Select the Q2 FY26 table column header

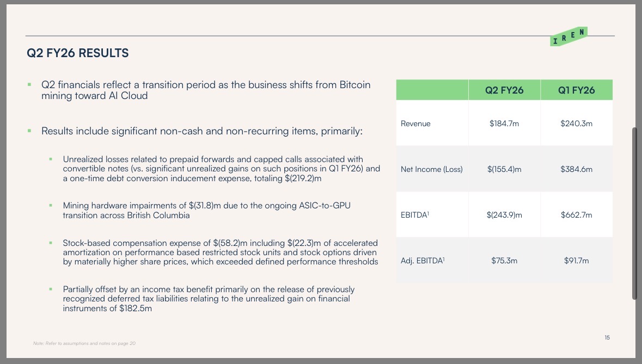pos(504,90)
